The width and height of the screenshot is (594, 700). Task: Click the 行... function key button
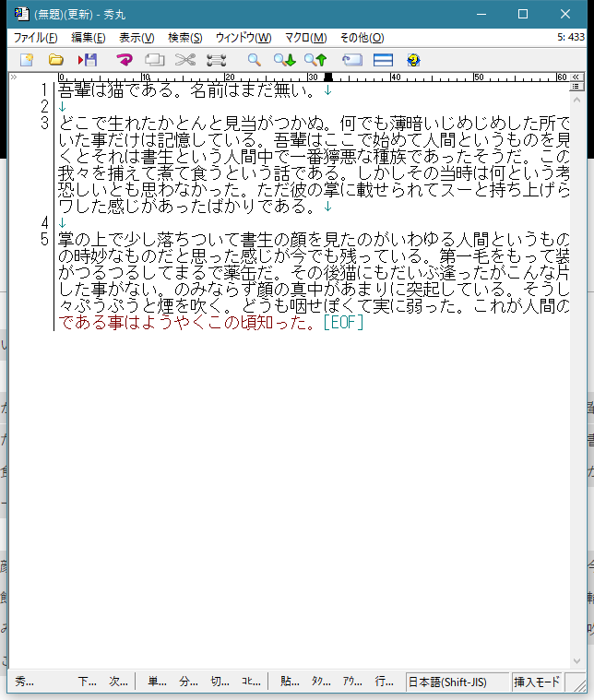pyautogui.click(x=384, y=682)
